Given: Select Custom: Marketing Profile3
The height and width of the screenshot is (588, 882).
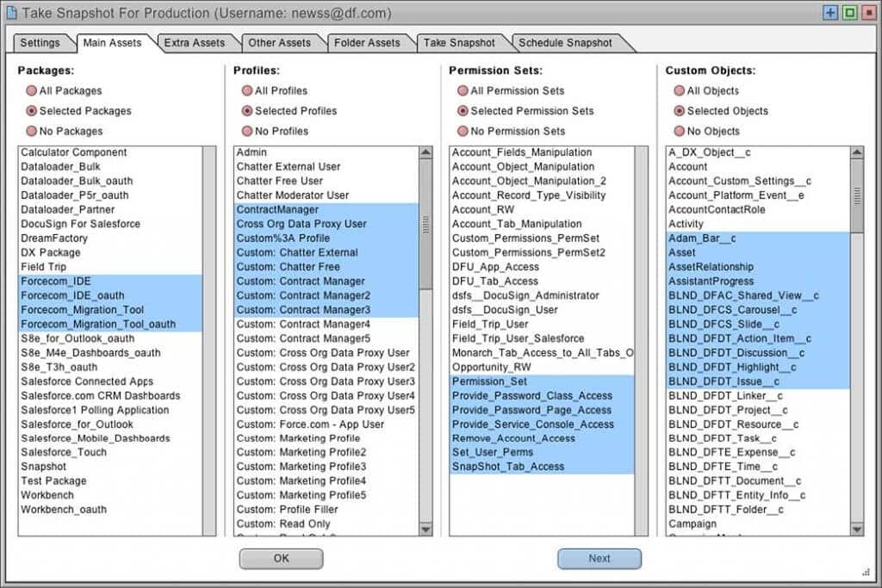Looking at the screenshot, I should [326, 466].
